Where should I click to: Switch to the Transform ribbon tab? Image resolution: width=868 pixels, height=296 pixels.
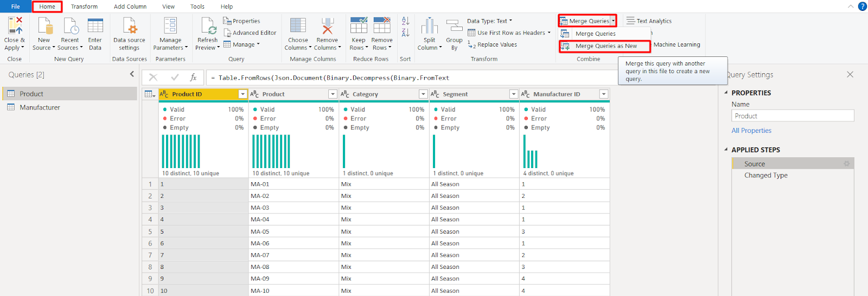click(84, 7)
